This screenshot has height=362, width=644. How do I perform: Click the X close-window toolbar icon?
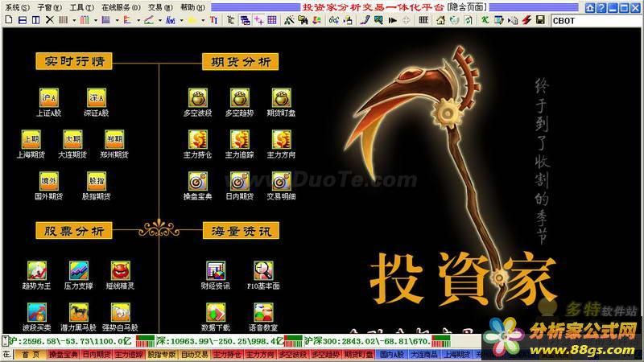[x=50, y=19]
